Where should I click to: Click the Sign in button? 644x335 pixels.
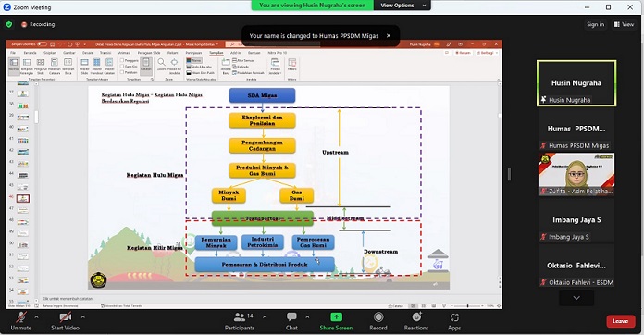(595, 24)
